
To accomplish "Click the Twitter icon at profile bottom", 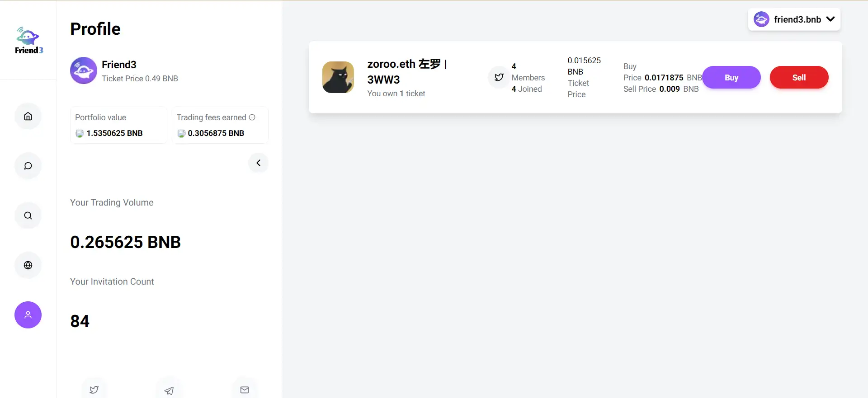I will [94, 389].
